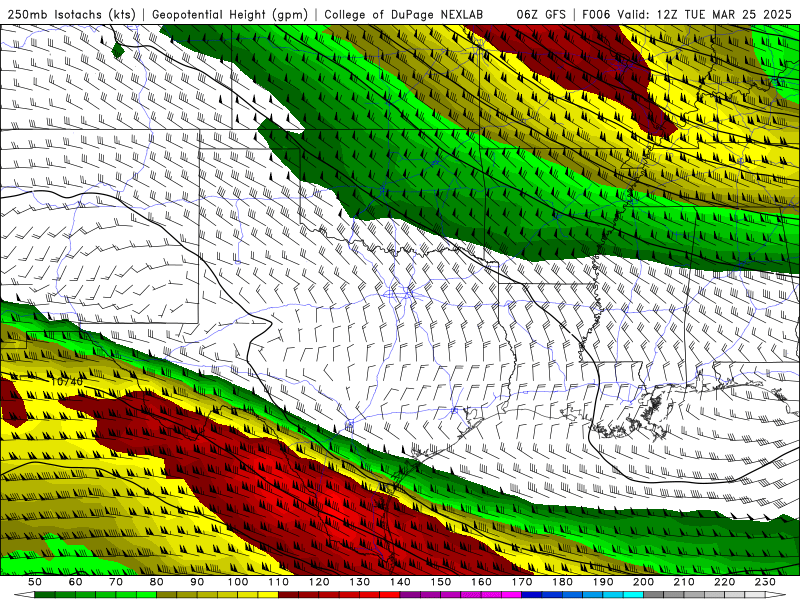Click the 70 knot color bar label
Viewport: 800px width, 600px height.
click(116, 582)
